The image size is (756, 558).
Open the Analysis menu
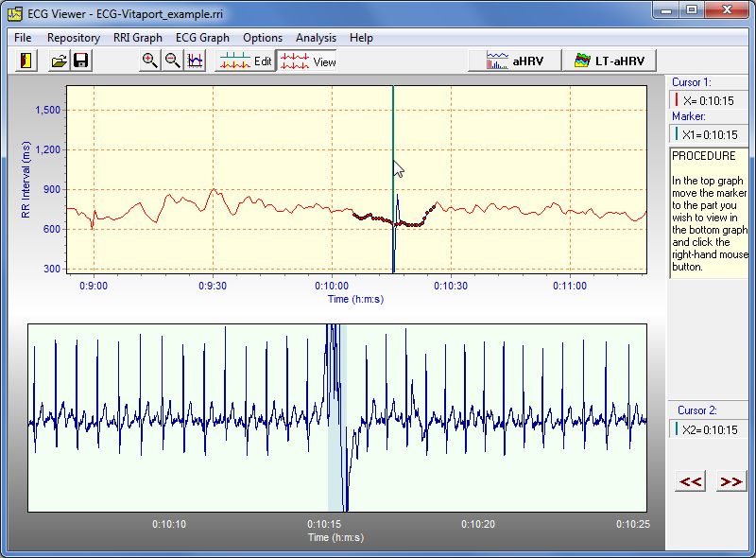pos(316,38)
